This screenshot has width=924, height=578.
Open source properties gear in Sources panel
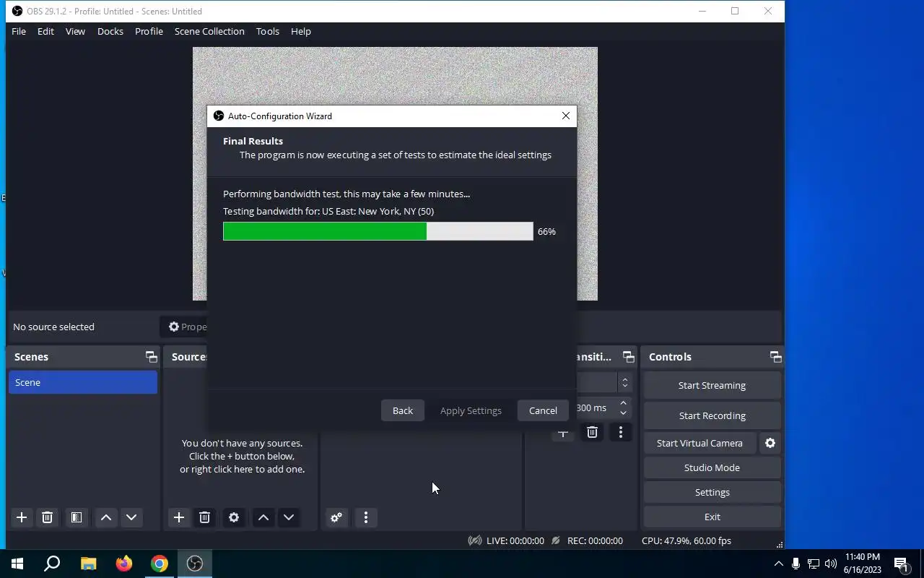point(234,517)
